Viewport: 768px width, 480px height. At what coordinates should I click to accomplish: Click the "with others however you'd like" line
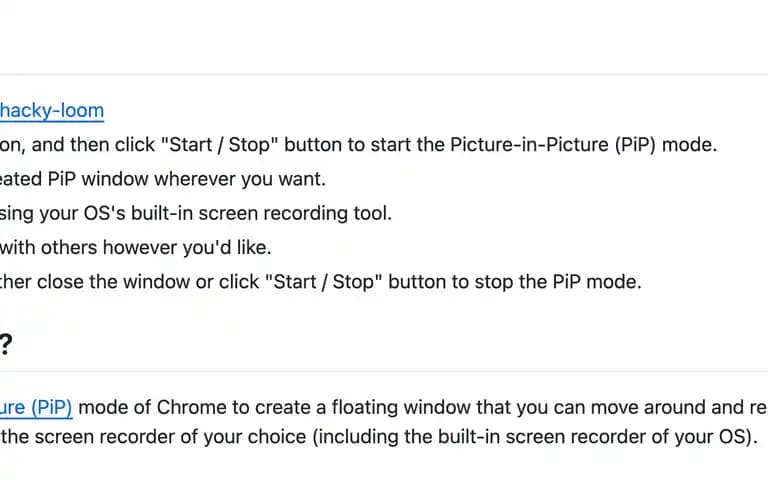(136, 248)
